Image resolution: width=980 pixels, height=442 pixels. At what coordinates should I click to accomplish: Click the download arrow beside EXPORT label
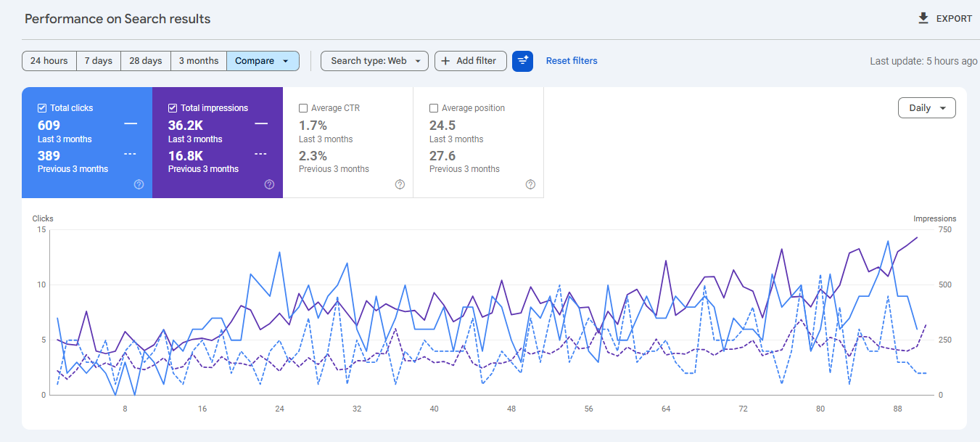pyautogui.click(x=923, y=18)
